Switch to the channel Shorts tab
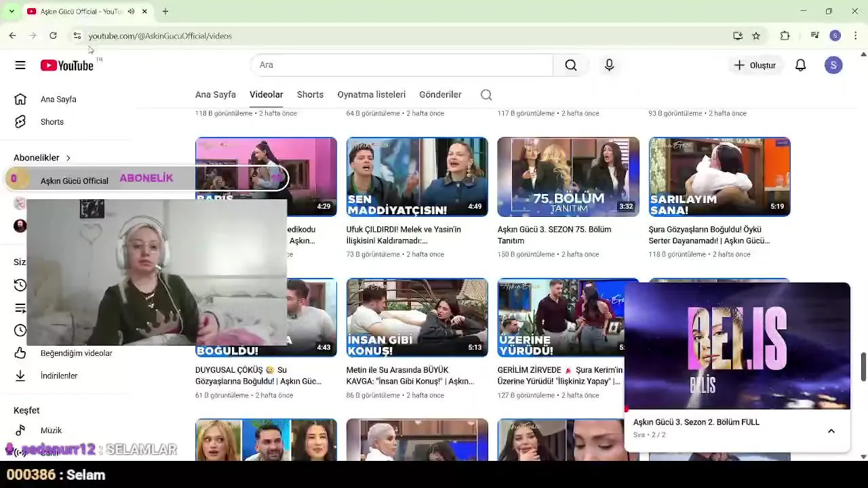868x488 pixels. coord(310,95)
